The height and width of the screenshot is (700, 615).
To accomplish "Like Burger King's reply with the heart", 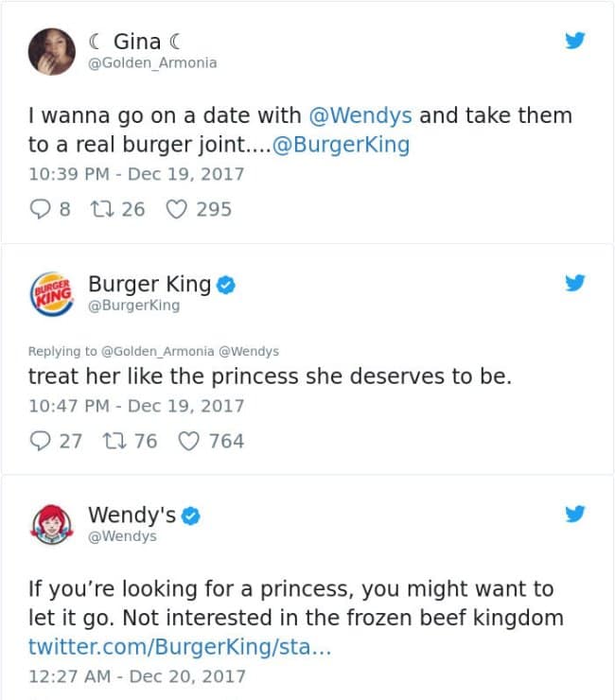I will click(x=188, y=441).
